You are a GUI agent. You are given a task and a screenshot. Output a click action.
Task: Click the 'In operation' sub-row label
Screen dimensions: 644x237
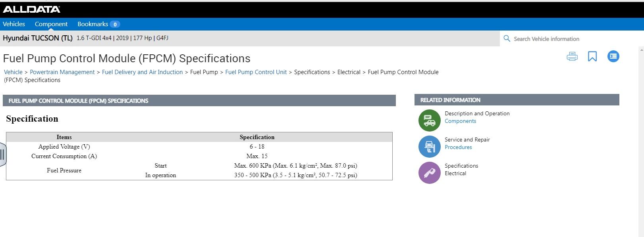coord(160,175)
